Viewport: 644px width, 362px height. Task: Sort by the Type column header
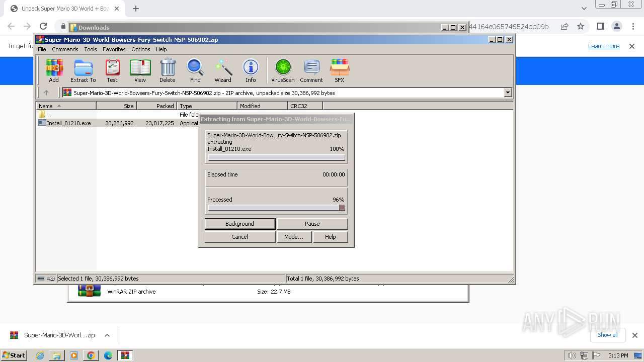click(207, 106)
